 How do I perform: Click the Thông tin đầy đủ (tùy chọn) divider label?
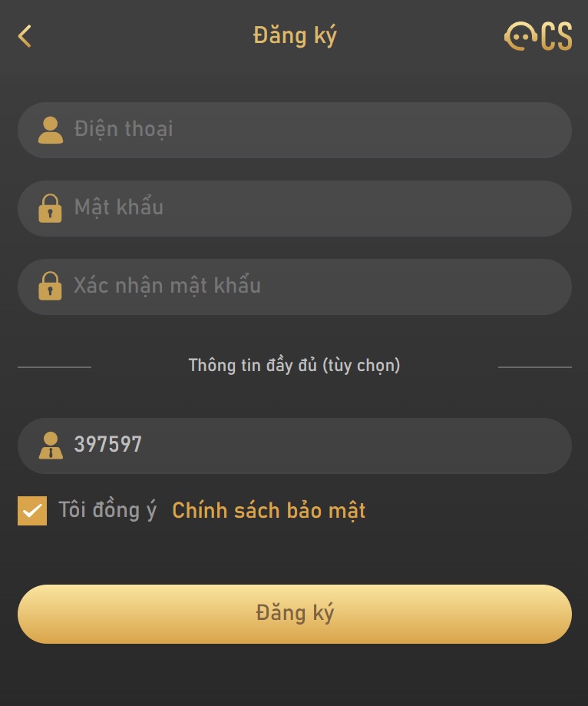(x=294, y=366)
